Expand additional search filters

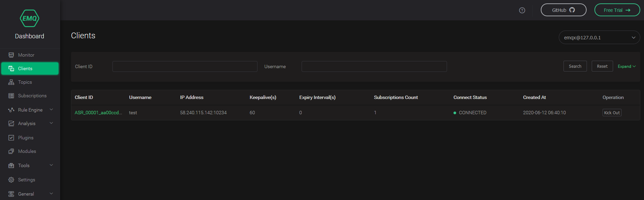pos(627,66)
